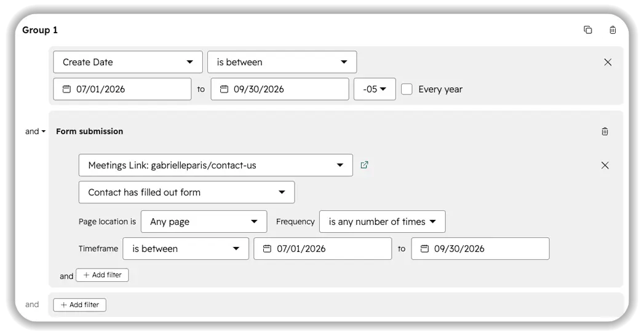Edit Timeframe end date 09/30/2026

480,249
